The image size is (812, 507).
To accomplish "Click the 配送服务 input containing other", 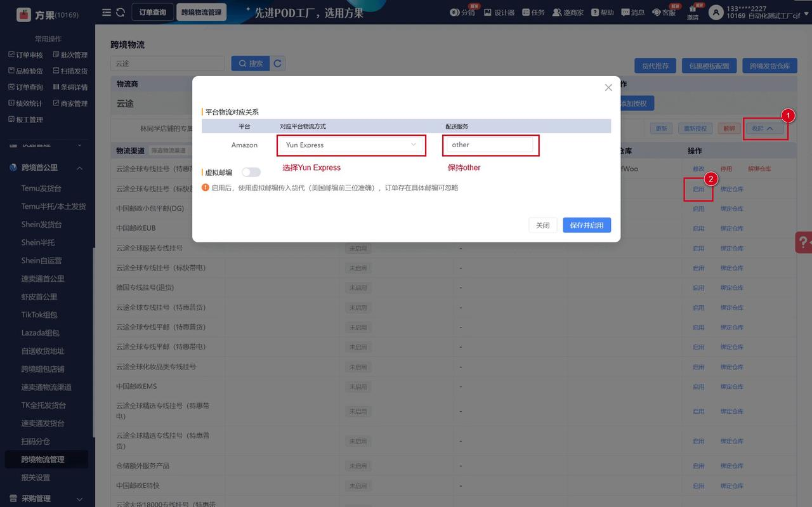I will (x=490, y=145).
